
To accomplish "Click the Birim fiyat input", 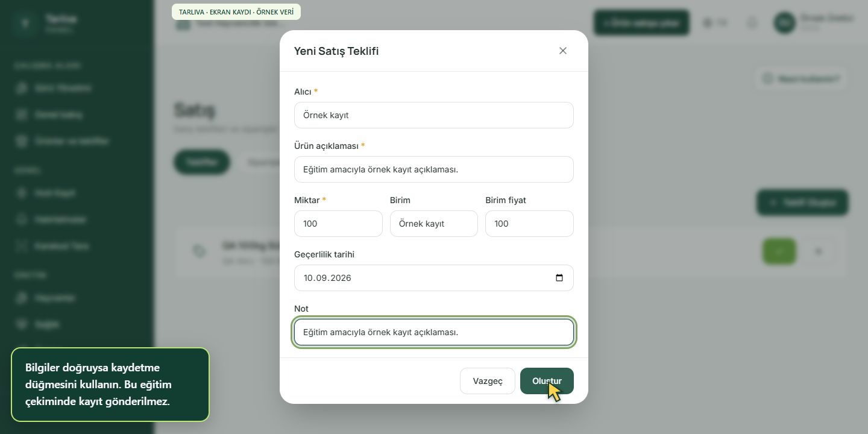I will tap(529, 224).
